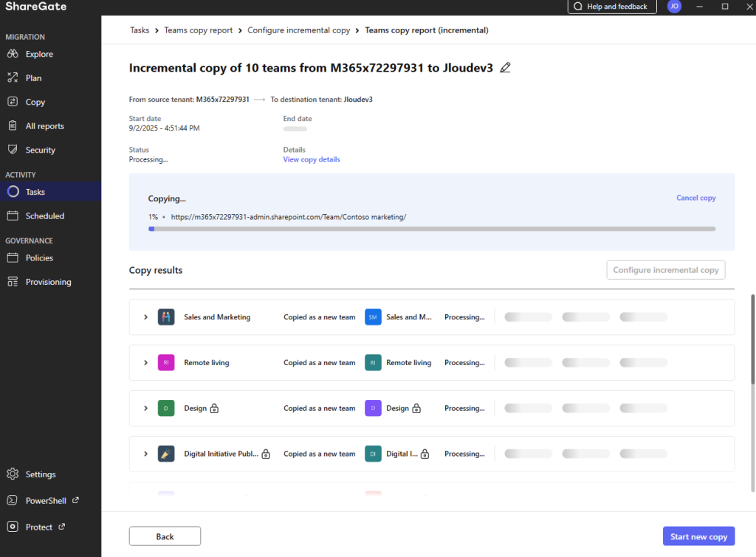The width and height of the screenshot is (756, 557).
Task: Go to the Teams copy report breadcrumb
Action: point(198,30)
